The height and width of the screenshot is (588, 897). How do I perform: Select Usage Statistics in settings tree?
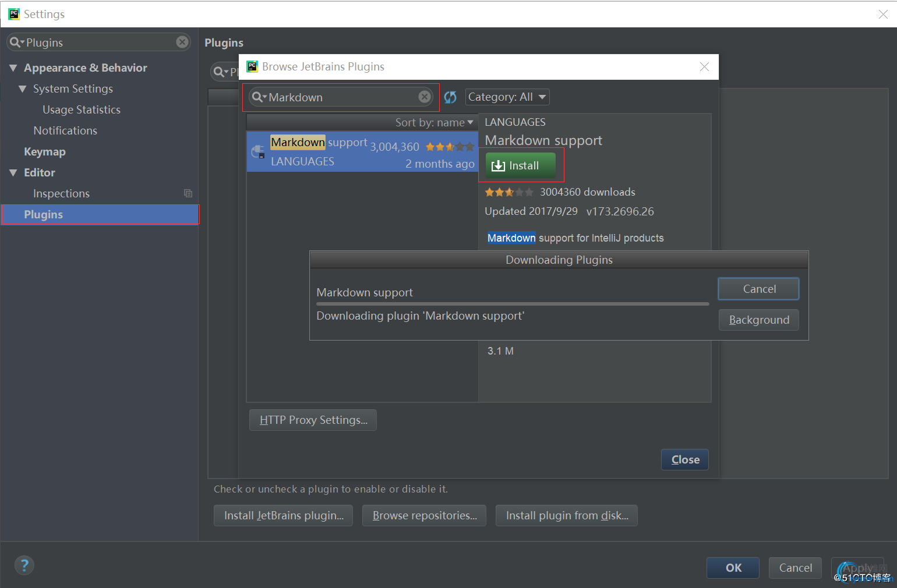point(82,109)
